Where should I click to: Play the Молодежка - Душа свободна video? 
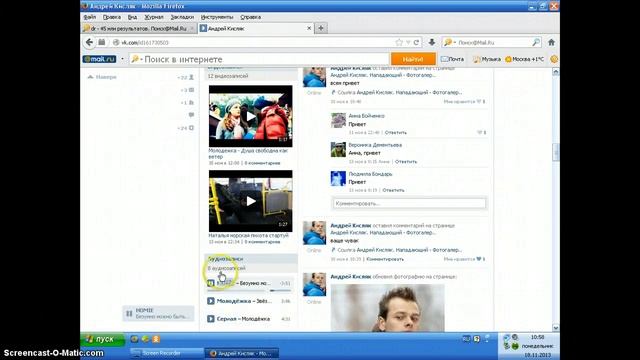point(251,116)
